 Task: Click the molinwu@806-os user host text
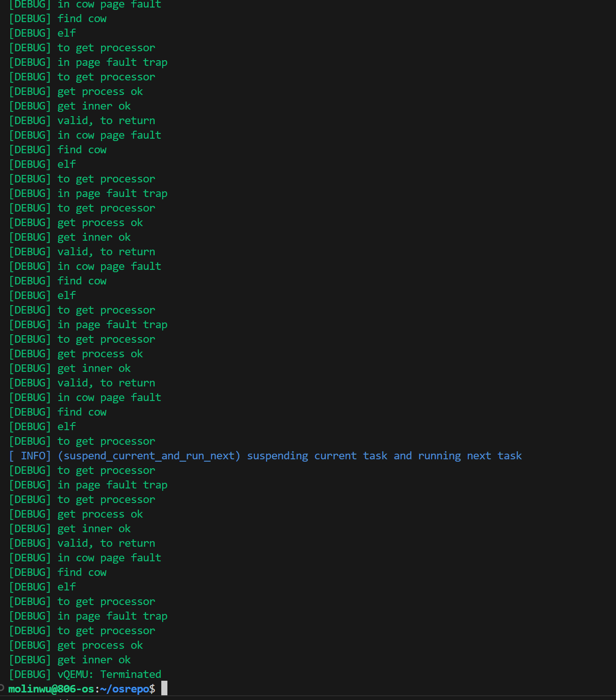(51, 689)
